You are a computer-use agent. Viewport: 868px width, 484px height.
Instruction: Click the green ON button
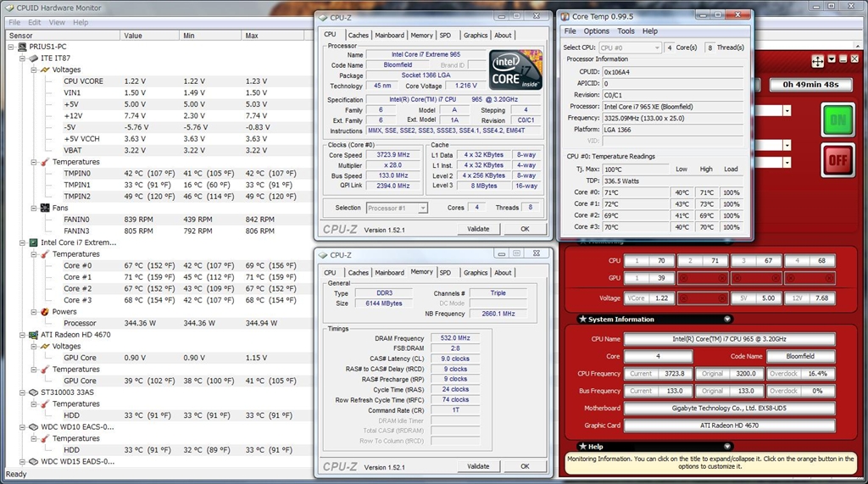837,120
